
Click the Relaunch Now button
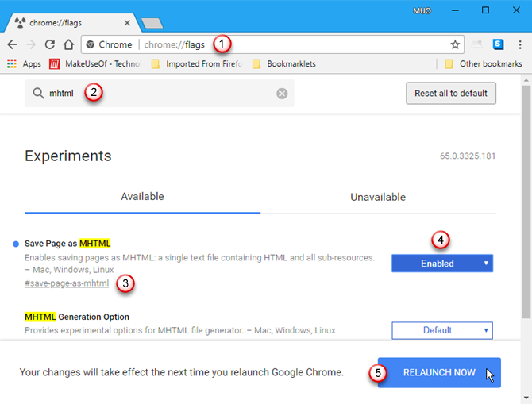tap(438, 372)
